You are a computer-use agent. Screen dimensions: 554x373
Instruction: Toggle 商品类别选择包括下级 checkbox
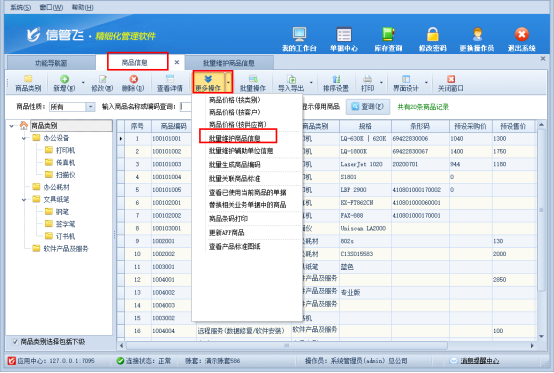click(15, 342)
